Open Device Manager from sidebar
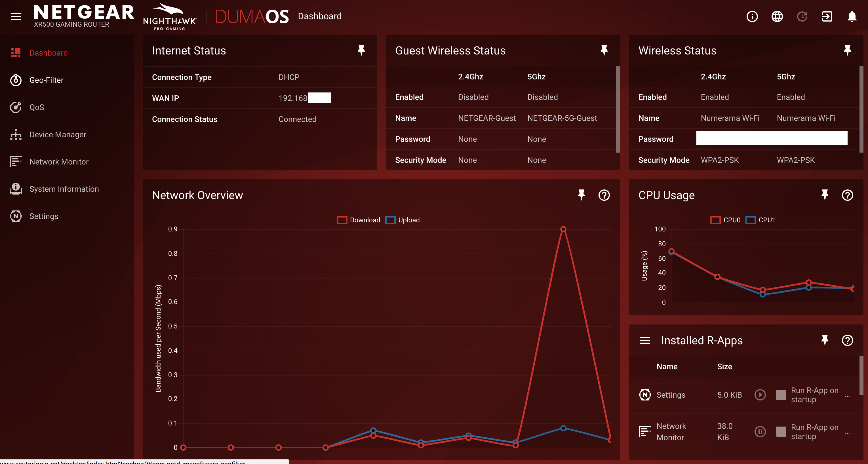Viewport: 868px width, 464px height. click(58, 134)
